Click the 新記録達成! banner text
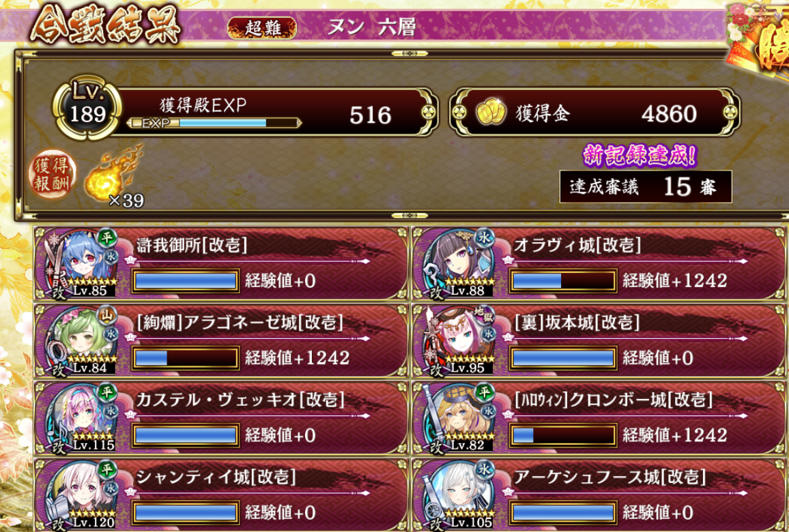789x532 pixels. tap(640, 156)
